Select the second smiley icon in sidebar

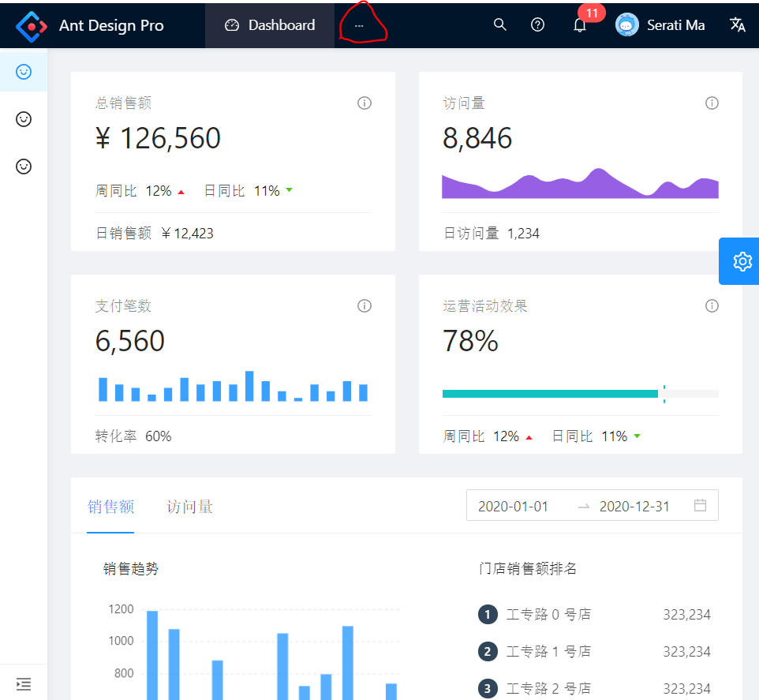point(24,119)
